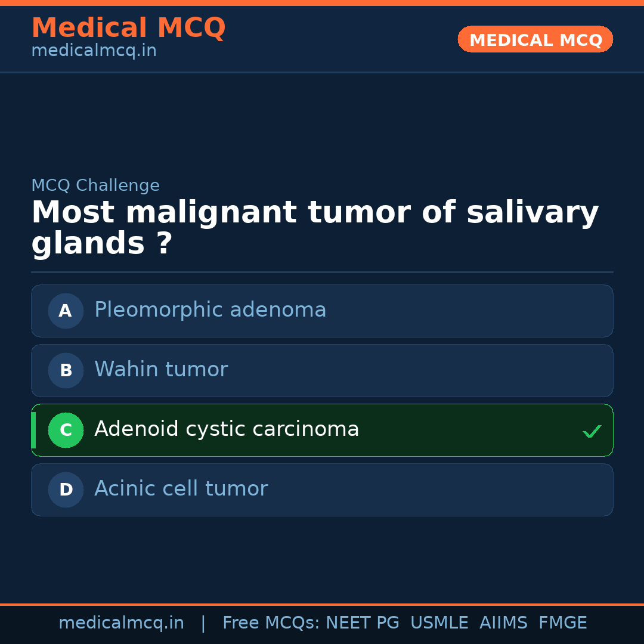Image resolution: width=644 pixels, height=644 pixels.
Task: Choose the Wahin tumor option
Action: pos(161,370)
